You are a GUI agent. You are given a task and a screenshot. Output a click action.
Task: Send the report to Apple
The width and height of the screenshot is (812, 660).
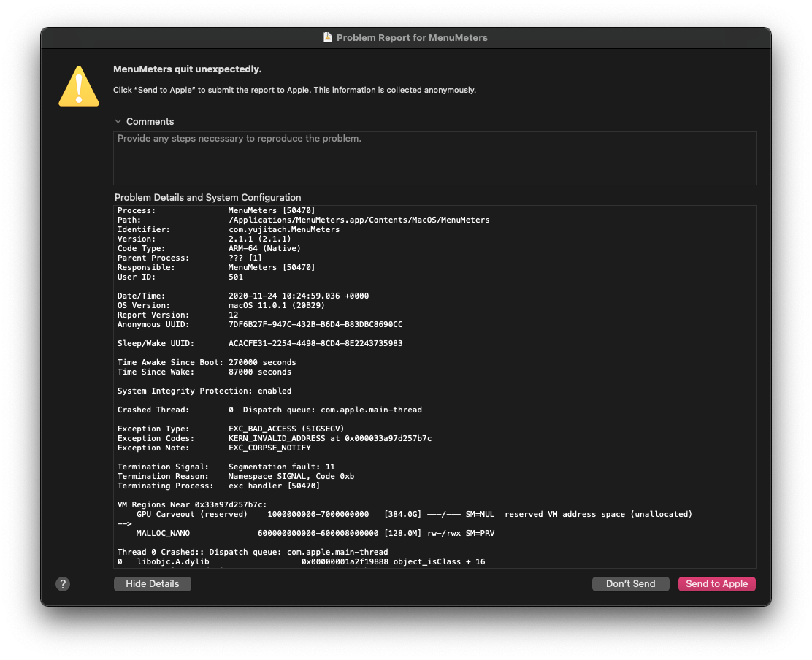coord(717,584)
